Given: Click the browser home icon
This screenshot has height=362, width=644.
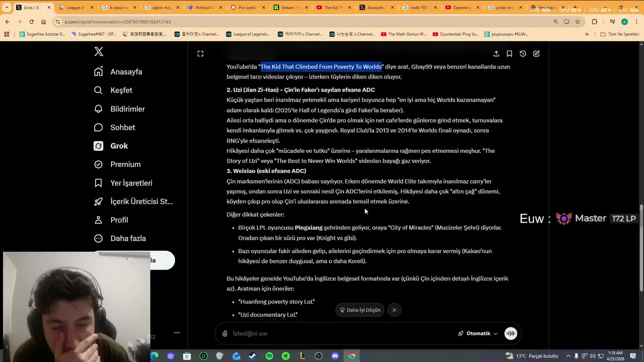Looking at the screenshot, I should (43, 22).
